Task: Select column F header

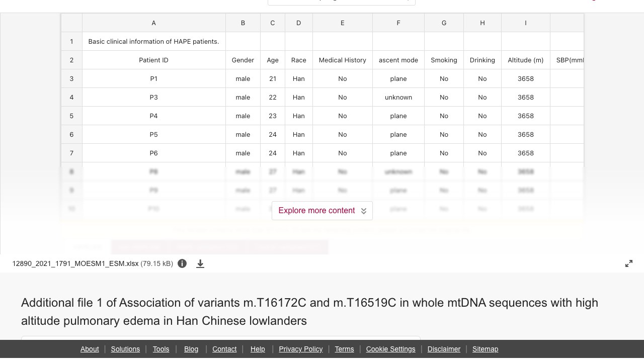Action: point(398,23)
